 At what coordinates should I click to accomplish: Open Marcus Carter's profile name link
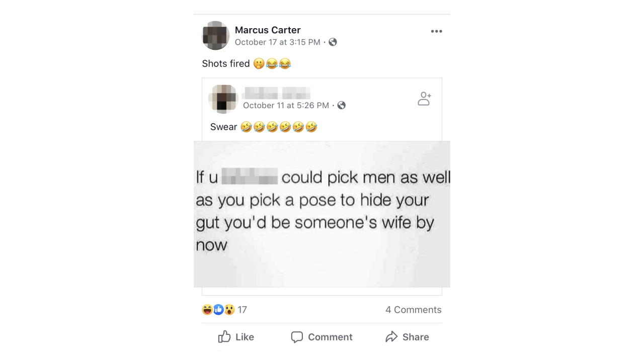tap(268, 30)
